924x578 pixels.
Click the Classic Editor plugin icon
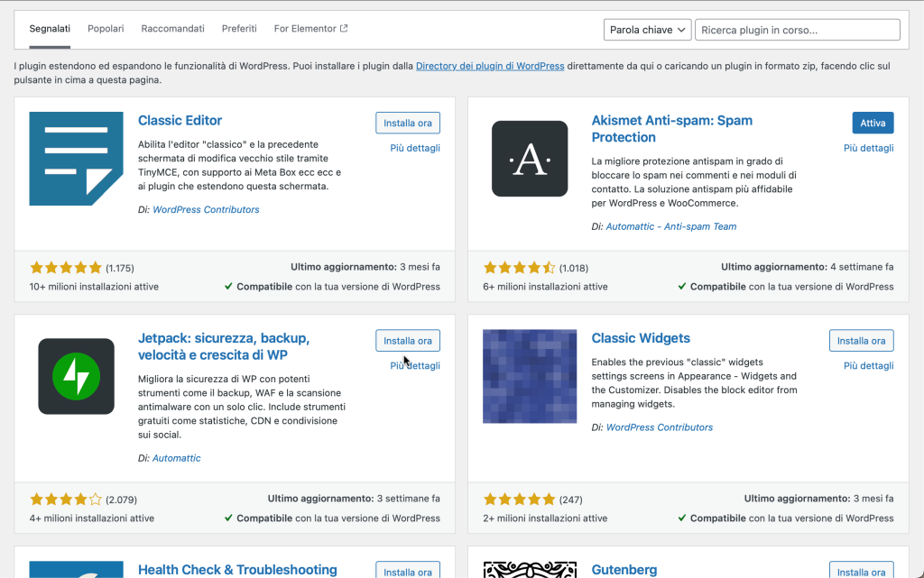coord(76,159)
